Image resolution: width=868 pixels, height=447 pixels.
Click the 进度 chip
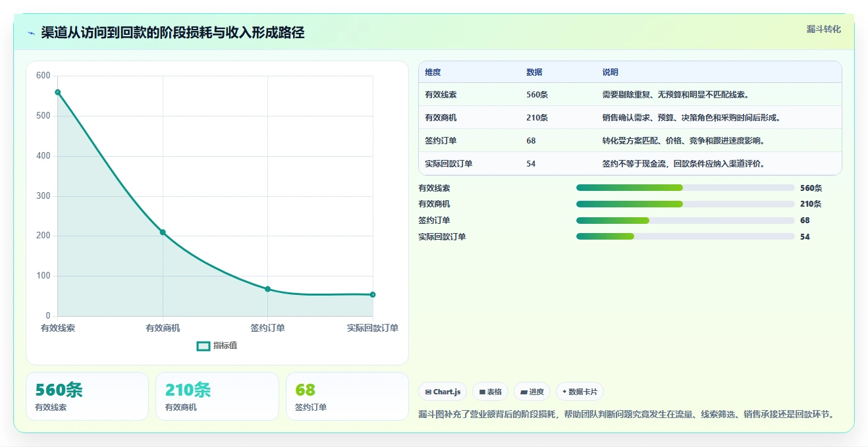click(532, 392)
